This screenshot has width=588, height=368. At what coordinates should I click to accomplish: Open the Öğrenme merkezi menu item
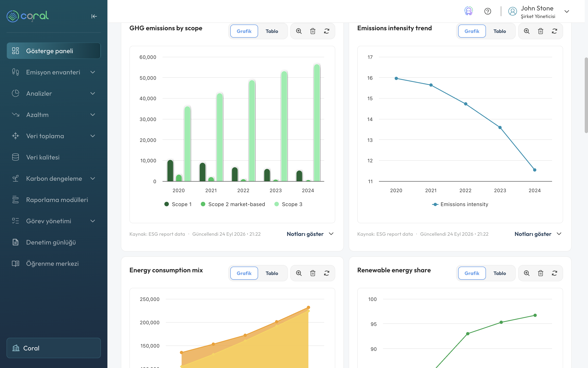[54, 263]
